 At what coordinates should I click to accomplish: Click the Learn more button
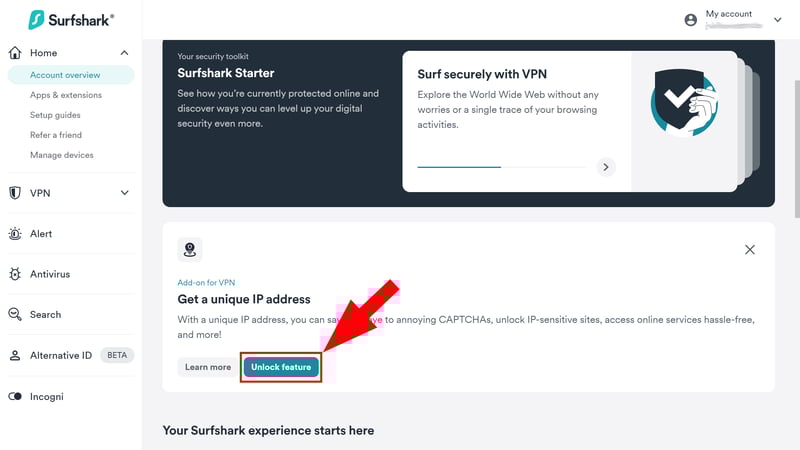208,367
